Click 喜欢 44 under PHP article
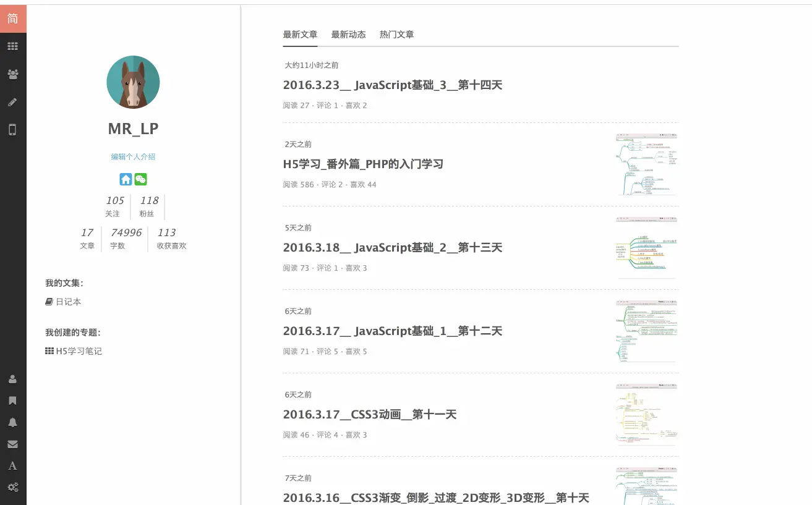 pos(363,185)
